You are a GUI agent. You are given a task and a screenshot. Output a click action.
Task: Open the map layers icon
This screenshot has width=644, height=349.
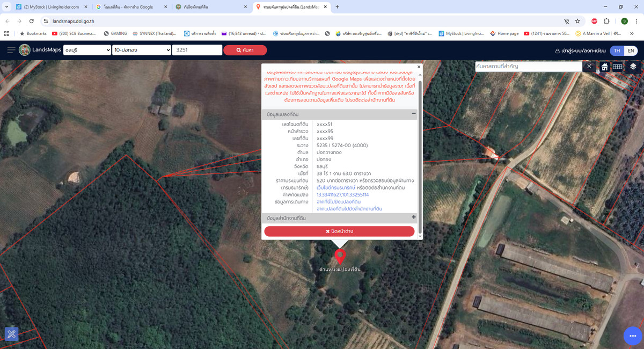(x=633, y=67)
